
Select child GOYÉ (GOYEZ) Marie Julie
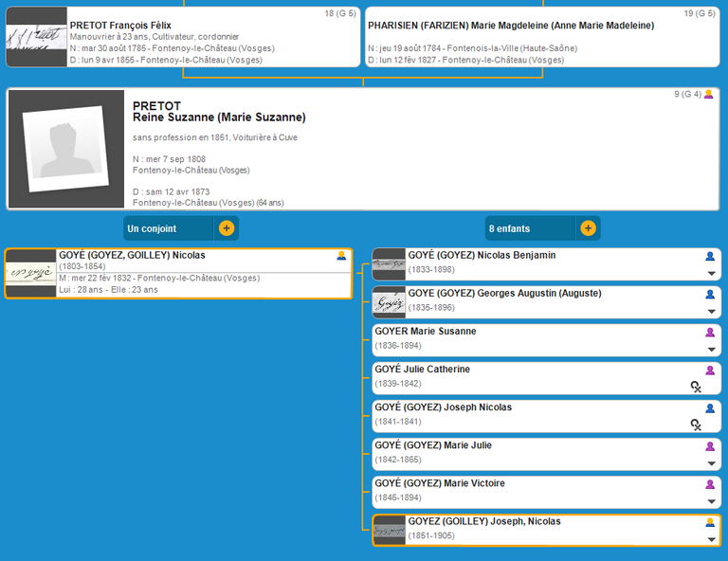tap(531, 453)
